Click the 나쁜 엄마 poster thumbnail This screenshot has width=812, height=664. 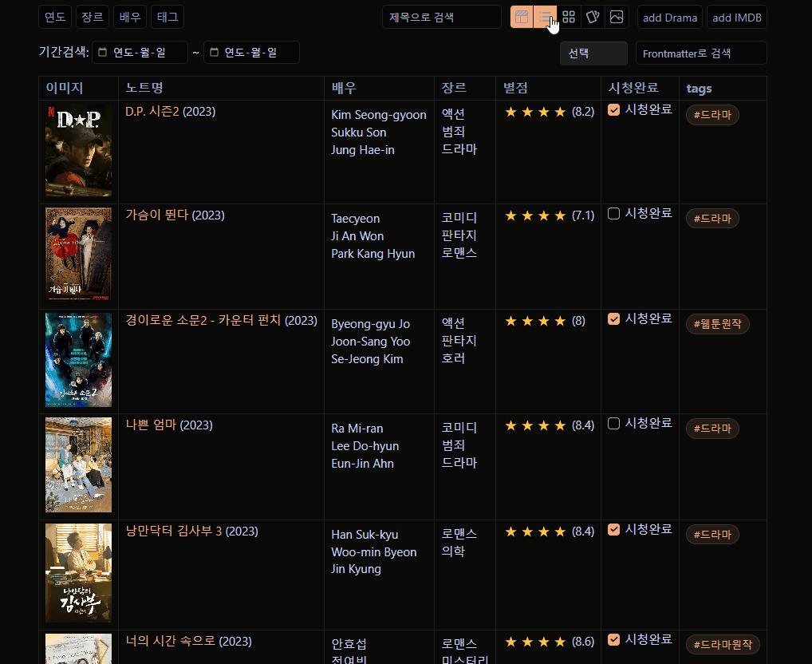(x=78, y=465)
